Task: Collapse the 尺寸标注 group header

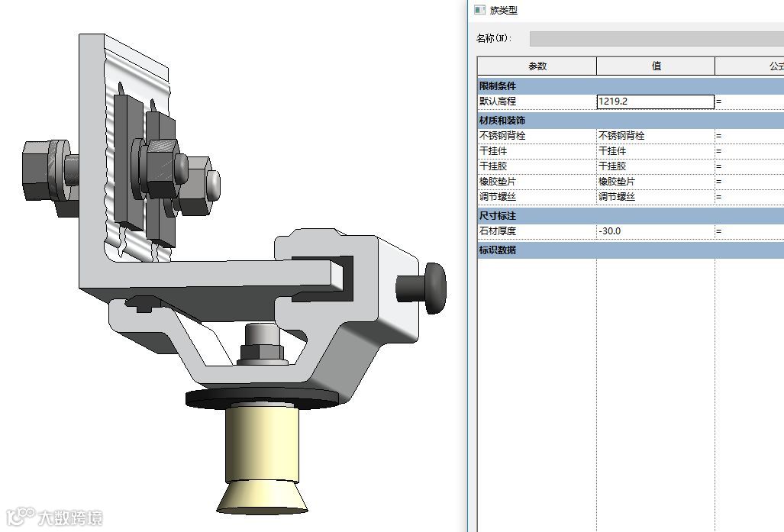Action: [x=631, y=216]
